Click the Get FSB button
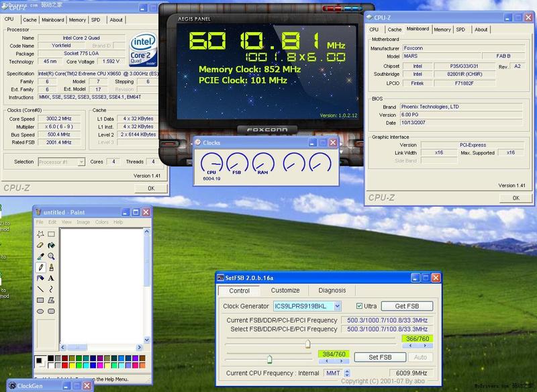The width and height of the screenshot is (537, 392). [407, 306]
